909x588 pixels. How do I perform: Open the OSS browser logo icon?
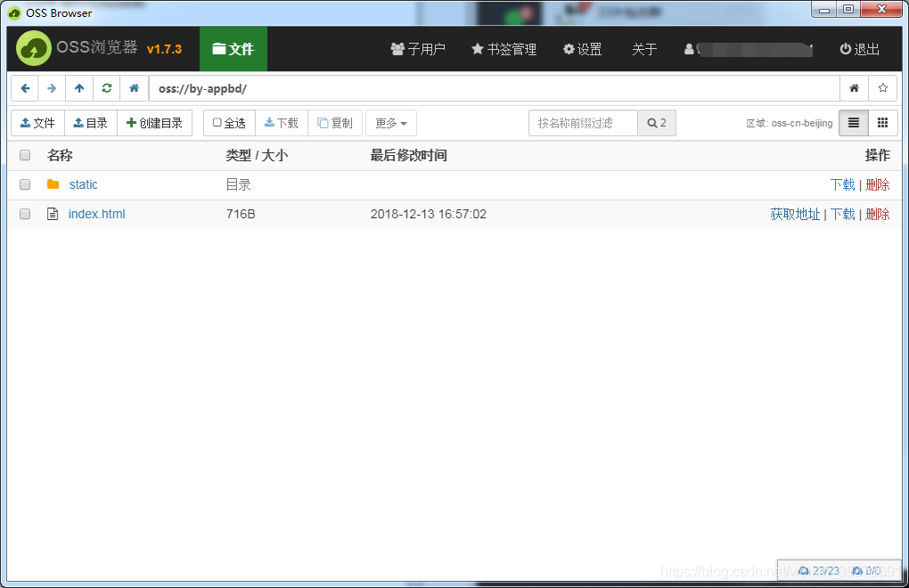point(32,48)
